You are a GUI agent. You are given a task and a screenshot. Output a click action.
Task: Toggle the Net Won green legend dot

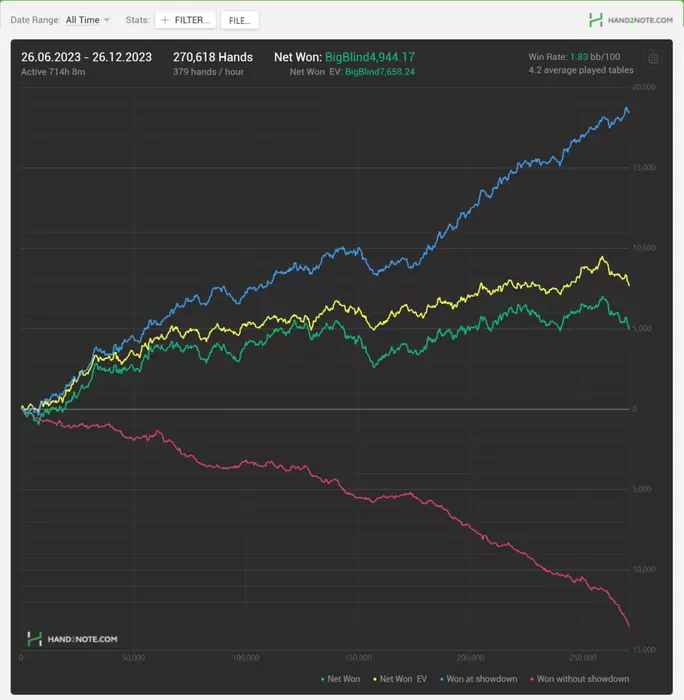[322, 679]
